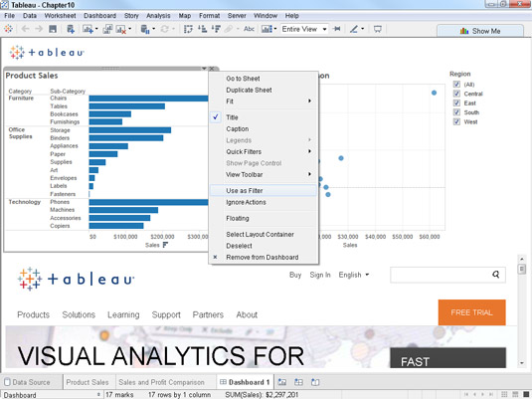Image resolution: width=532 pixels, height=399 pixels.
Task: Click the highlight pen icon
Action: pyautogui.click(x=354, y=29)
